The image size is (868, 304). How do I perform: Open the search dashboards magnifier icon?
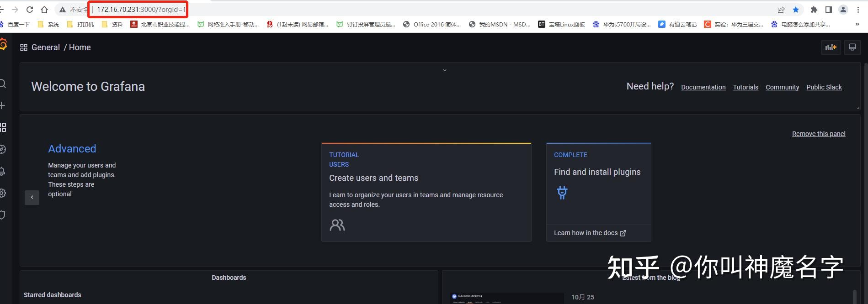coord(2,84)
